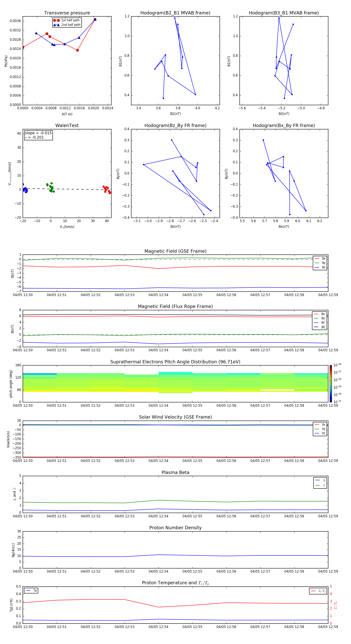Click the Suprathermal Electrons Pitch Angle Distribution title
351x644 pixels.
click(x=175, y=362)
